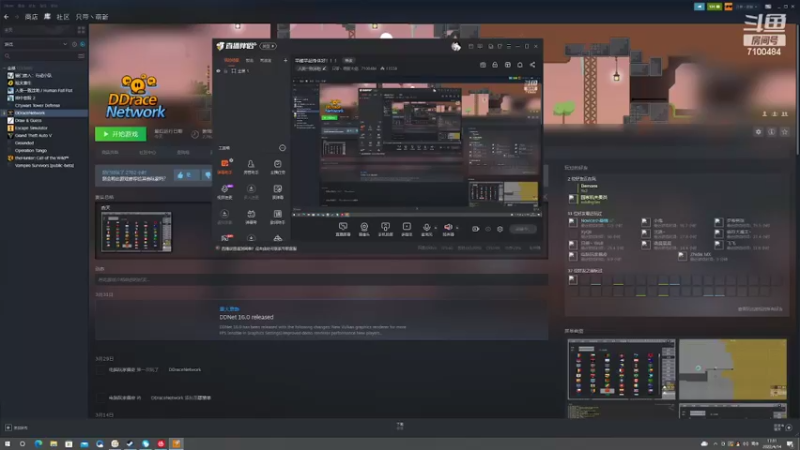Click the streaming tool's first scene tab
Viewport: 800px width, 450px height.
(231, 60)
